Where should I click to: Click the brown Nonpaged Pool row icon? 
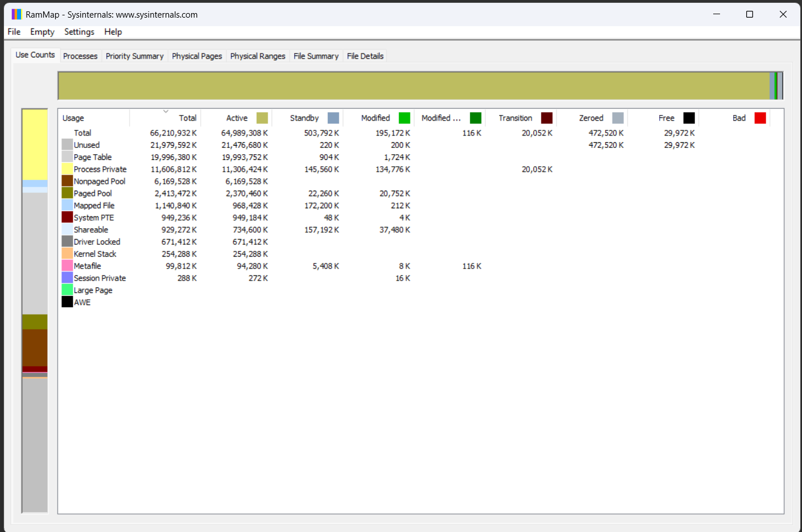67,181
